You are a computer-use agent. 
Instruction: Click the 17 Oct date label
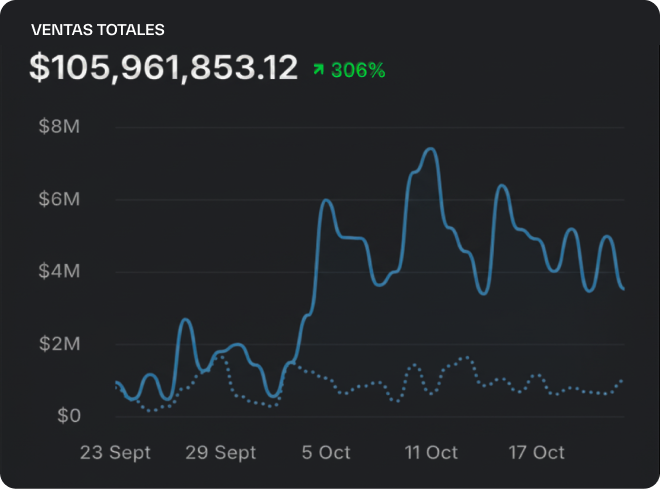(x=536, y=453)
